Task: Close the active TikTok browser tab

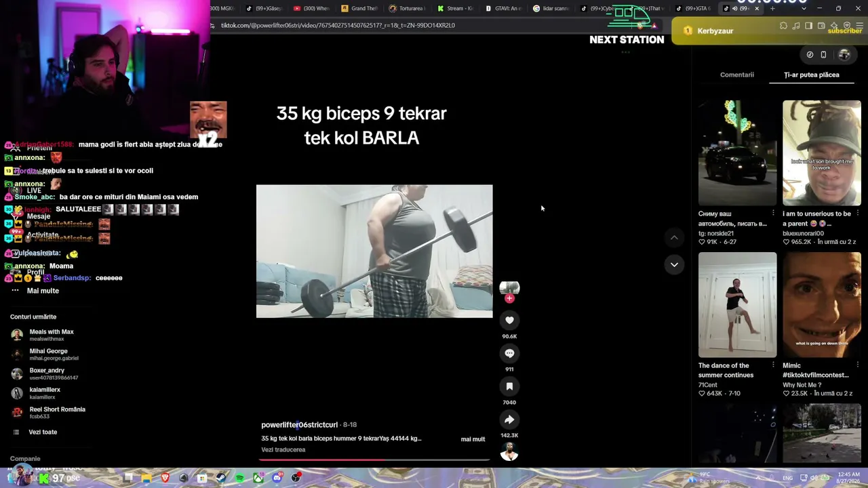Action: [757, 9]
